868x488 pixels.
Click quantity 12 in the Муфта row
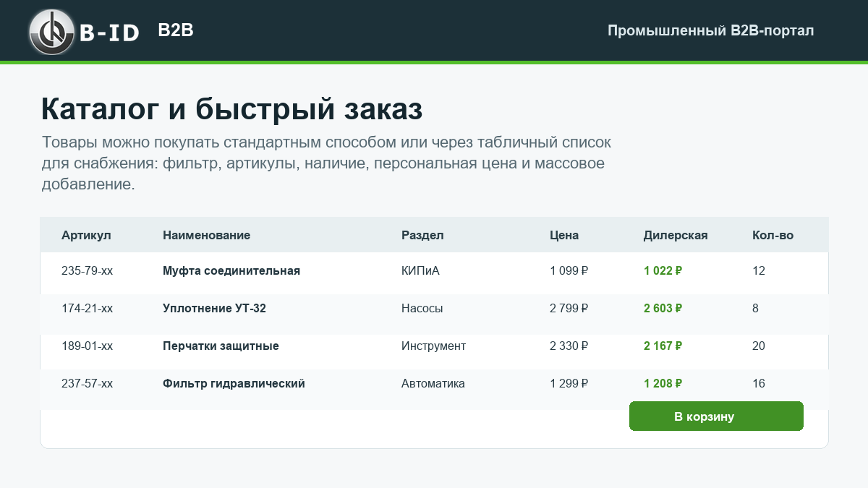[759, 271]
